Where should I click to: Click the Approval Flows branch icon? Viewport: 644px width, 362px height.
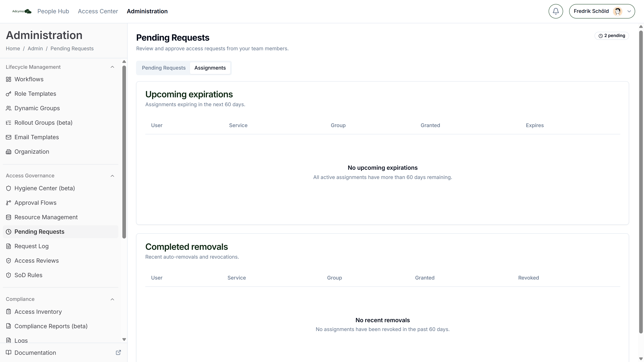pyautogui.click(x=8, y=203)
